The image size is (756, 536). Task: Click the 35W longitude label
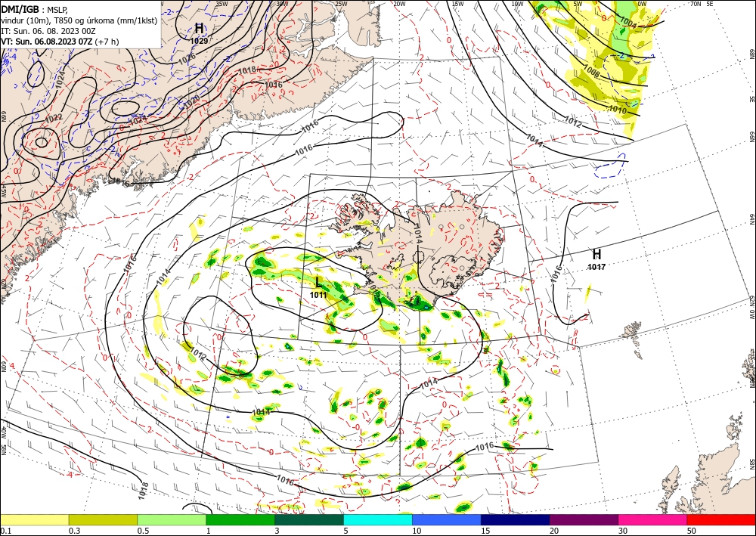point(222,4)
